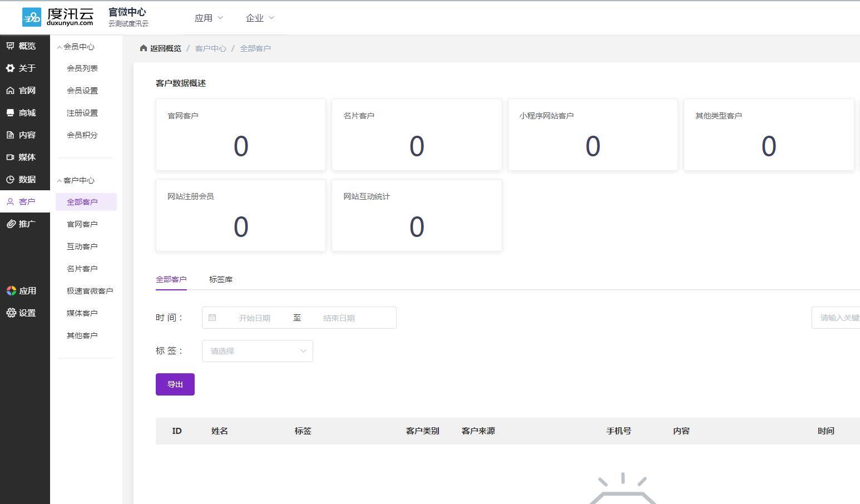Open 推广 paperclip icon in sidebar
Image resolution: width=860 pixels, height=504 pixels.
click(x=11, y=224)
